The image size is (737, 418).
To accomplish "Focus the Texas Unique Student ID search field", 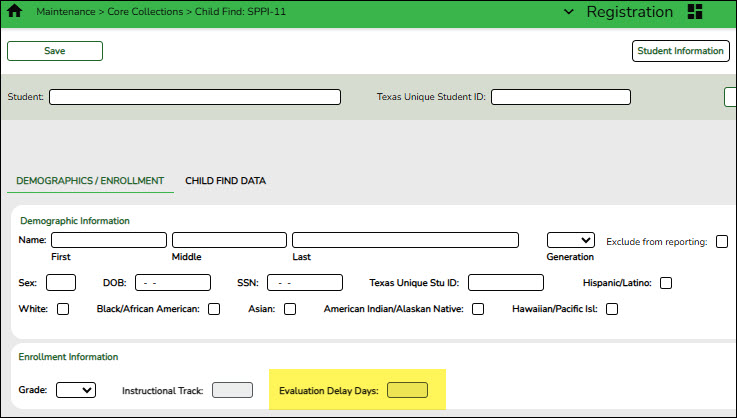I will pyautogui.click(x=560, y=97).
